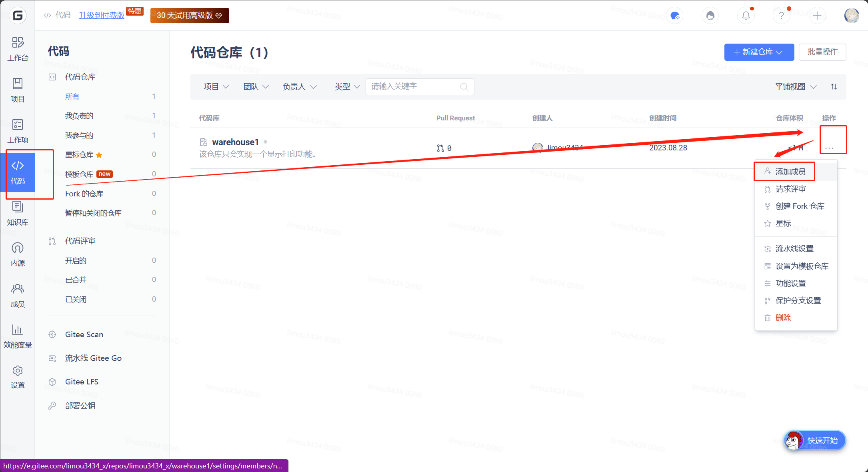Viewport: 868px width, 472px height.
Task: Click the 批量操作 batch operation button
Action: pos(822,52)
